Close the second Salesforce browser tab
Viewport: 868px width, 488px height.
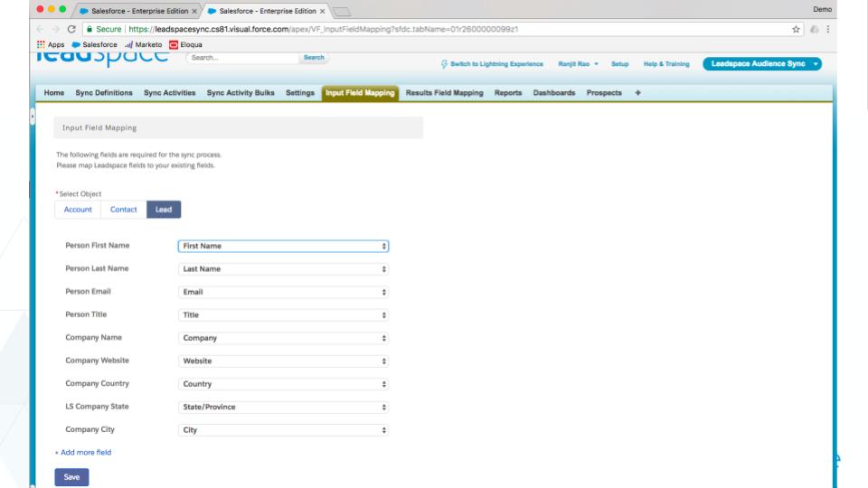[x=322, y=11]
